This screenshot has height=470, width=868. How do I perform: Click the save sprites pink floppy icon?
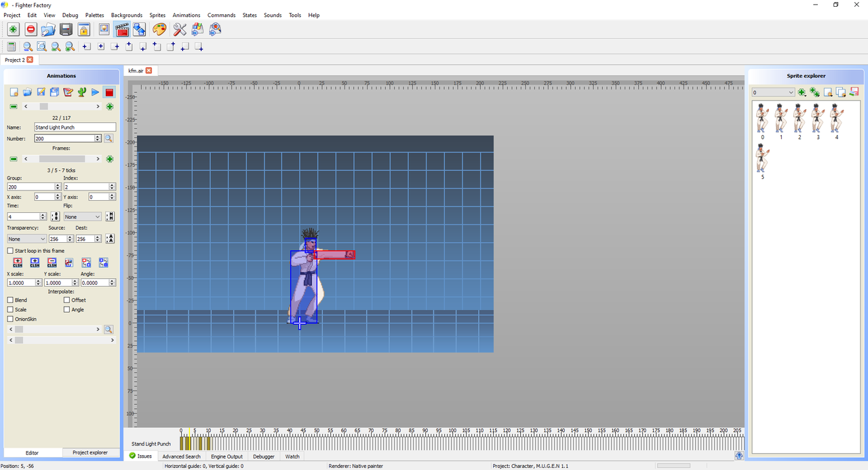(x=854, y=92)
